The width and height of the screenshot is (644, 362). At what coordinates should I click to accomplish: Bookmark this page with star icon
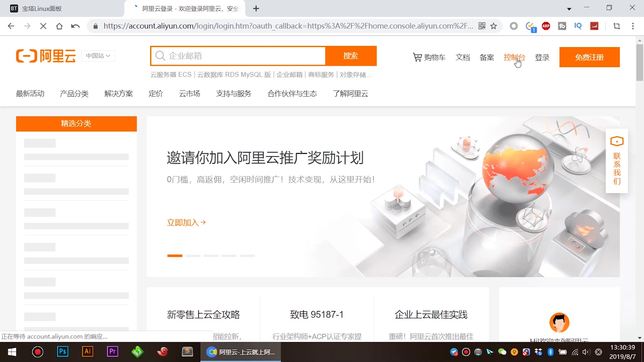(x=494, y=26)
